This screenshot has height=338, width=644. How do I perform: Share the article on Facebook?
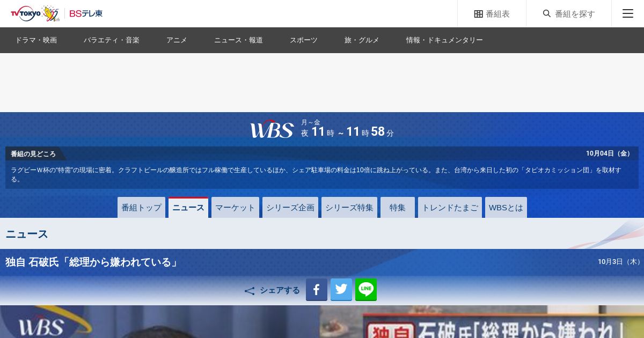(317, 290)
